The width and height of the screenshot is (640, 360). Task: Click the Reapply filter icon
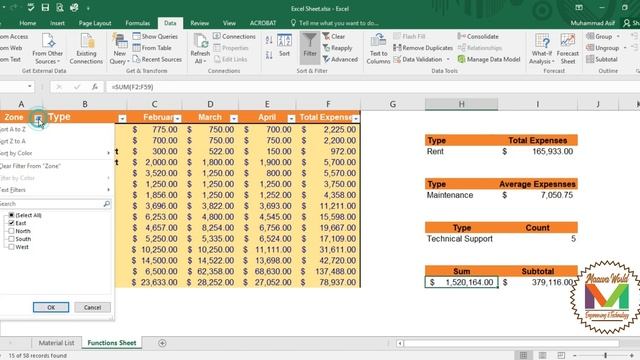[338, 48]
